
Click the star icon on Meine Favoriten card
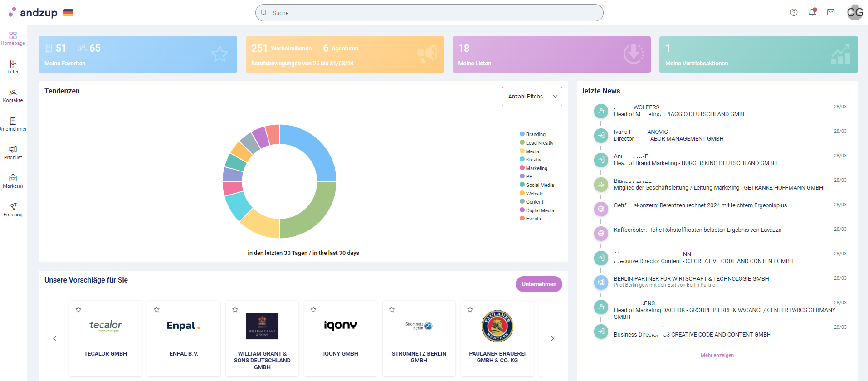tap(220, 54)
